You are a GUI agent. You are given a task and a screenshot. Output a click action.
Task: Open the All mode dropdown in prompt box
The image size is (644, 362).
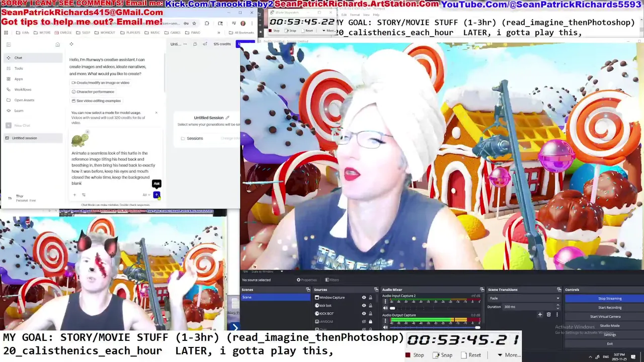pos(146,195)
